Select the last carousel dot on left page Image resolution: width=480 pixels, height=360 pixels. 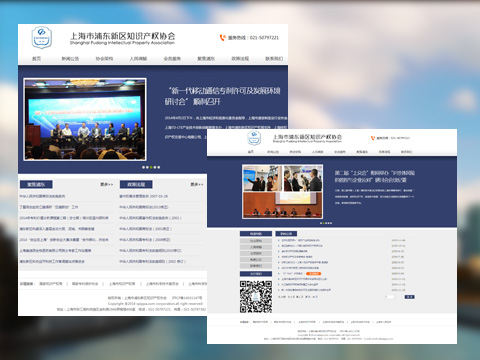click(x=159, y=167)
